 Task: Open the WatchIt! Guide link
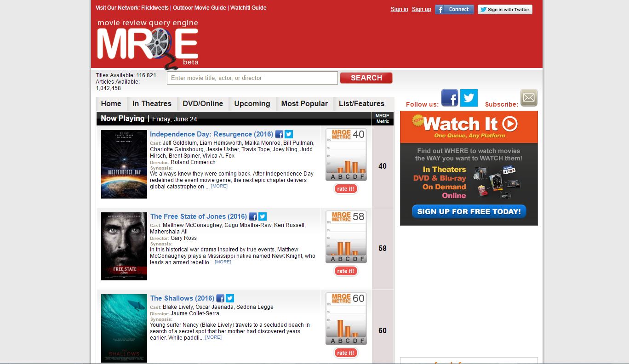(x=248, y=8)
